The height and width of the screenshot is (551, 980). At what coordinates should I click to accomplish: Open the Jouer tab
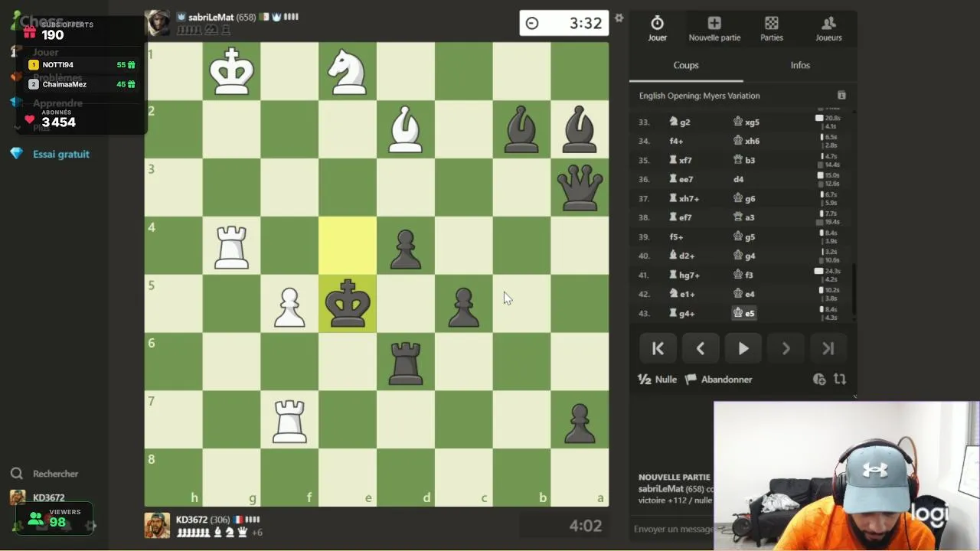tap(657, 28)
